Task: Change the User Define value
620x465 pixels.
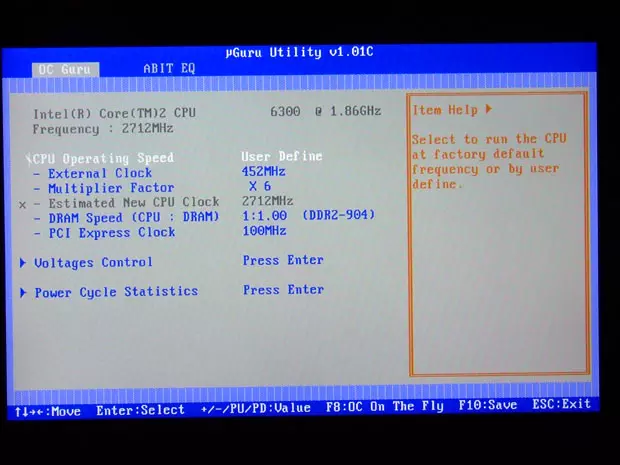Action: pos(282,156)
